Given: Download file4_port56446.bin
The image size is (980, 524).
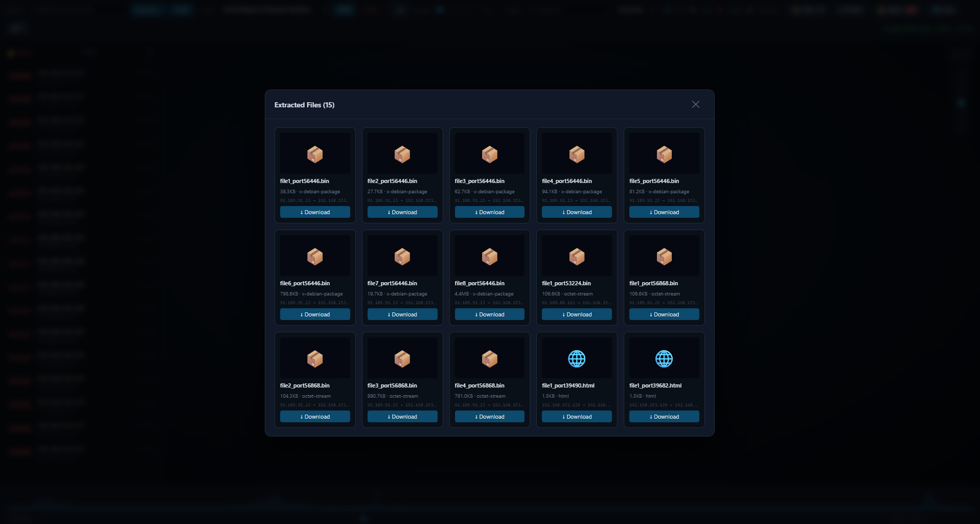Looking at the screenshot, I should (577, 212).
